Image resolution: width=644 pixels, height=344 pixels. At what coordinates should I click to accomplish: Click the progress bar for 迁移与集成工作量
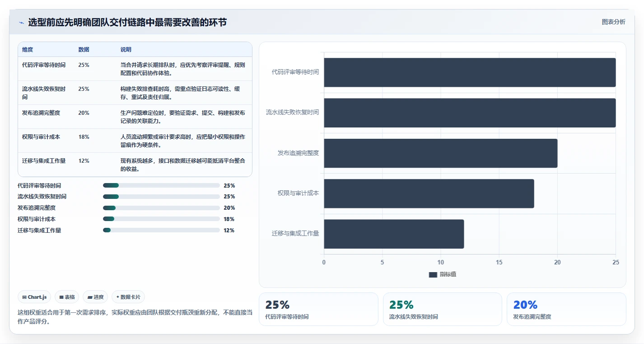(x=161, y=231)
